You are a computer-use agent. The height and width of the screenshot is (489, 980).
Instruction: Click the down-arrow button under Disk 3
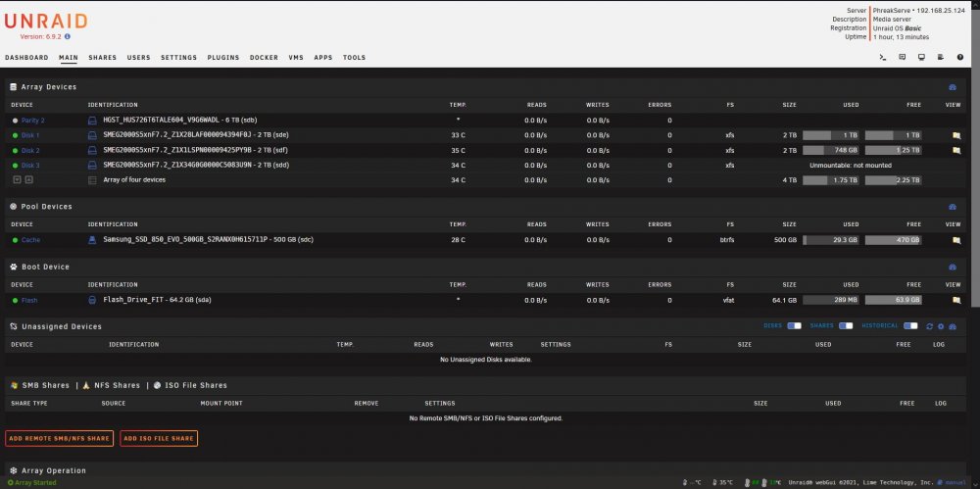[17, 180]
